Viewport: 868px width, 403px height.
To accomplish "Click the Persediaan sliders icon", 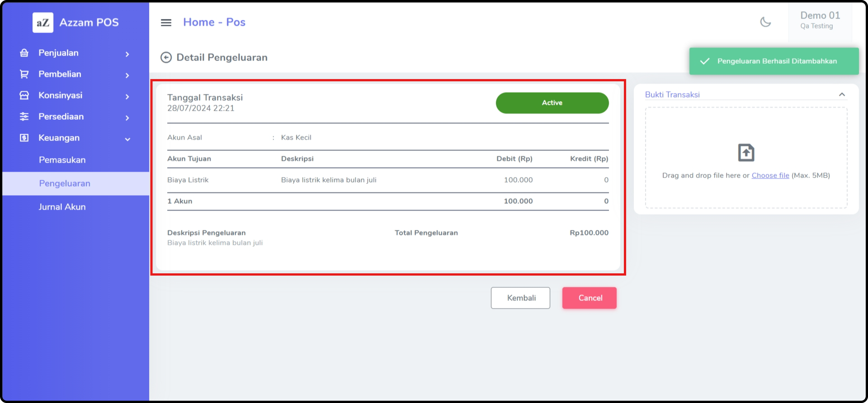I will (x=24, y=117).
